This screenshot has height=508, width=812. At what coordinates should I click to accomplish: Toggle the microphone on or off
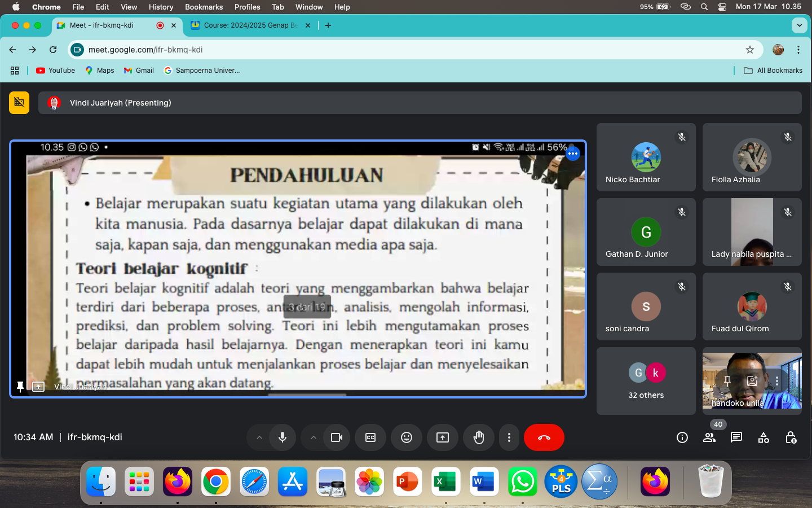(283, 437)
